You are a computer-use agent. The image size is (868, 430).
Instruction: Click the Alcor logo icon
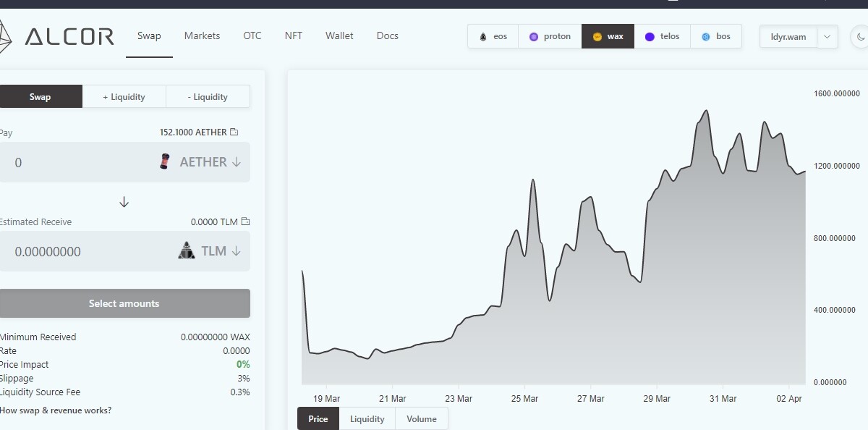pos(6,36)
